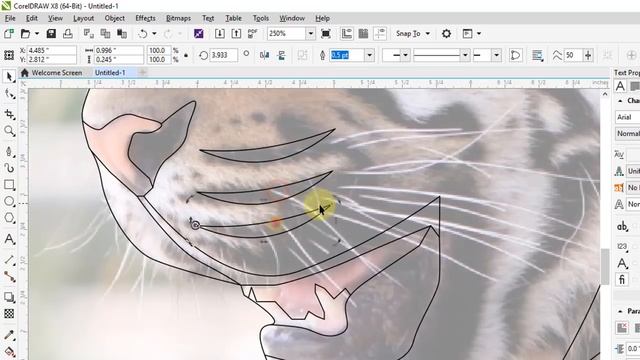Expand the Undo history dropdown
Viewport: 640px width, 360px height.
[x=154, y=33]
